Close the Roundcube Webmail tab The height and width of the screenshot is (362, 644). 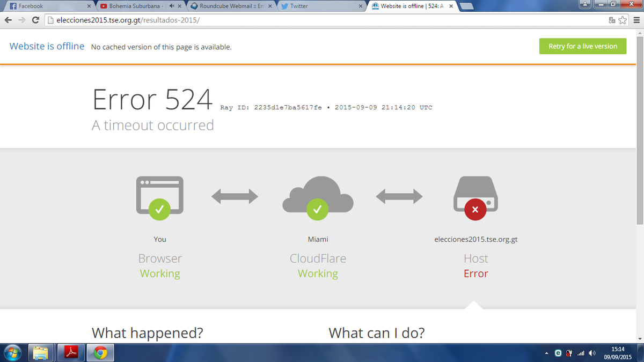270,6
